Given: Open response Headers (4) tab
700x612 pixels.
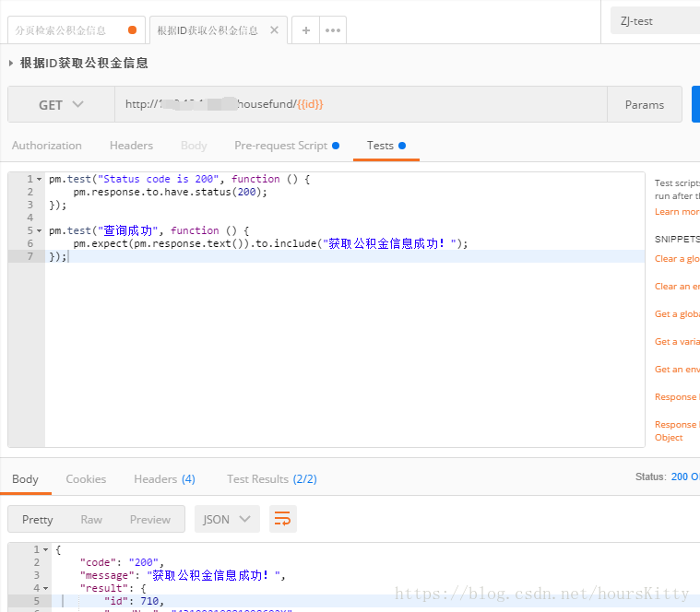Looking at the screenshot, I should [164, 479].
